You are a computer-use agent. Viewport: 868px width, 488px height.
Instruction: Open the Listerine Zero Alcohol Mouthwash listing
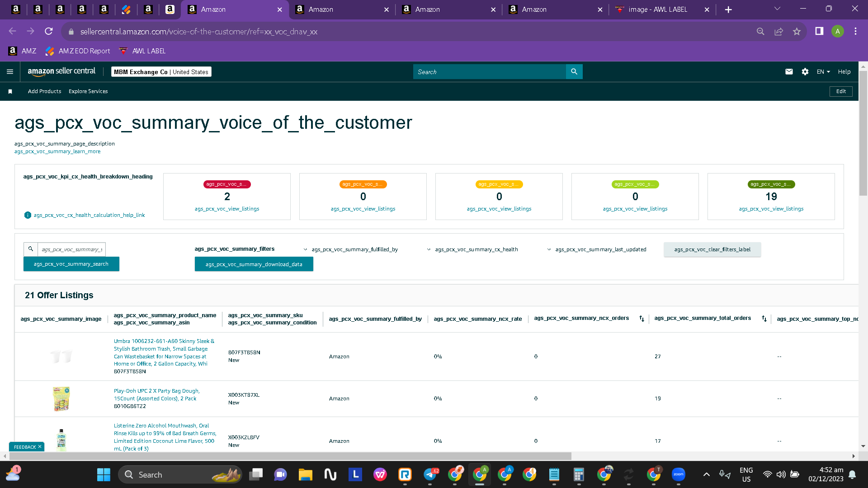coord(165,437)
